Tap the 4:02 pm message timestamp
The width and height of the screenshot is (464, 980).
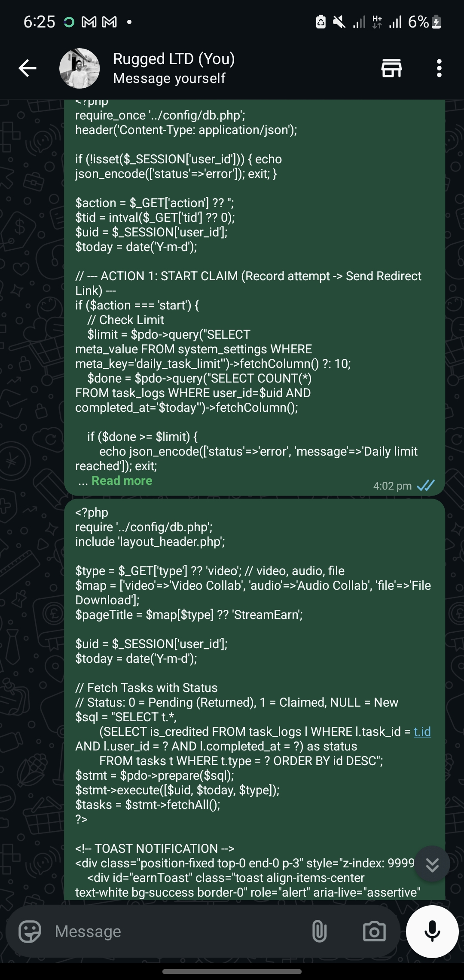392,486
